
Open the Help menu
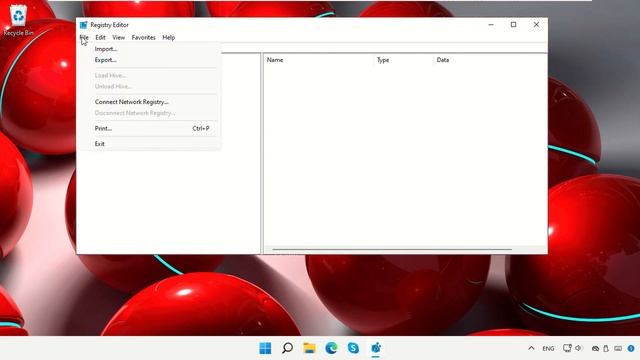click(169, 38)
